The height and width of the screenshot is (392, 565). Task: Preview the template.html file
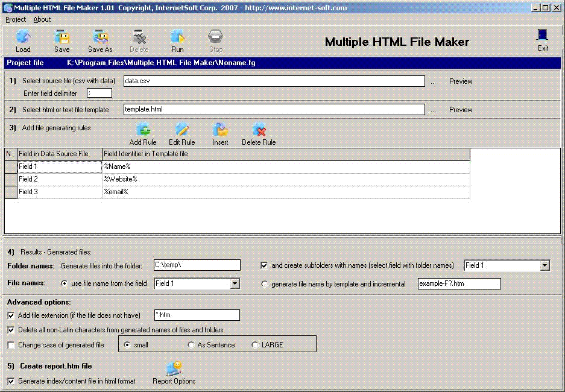point(460,109)
